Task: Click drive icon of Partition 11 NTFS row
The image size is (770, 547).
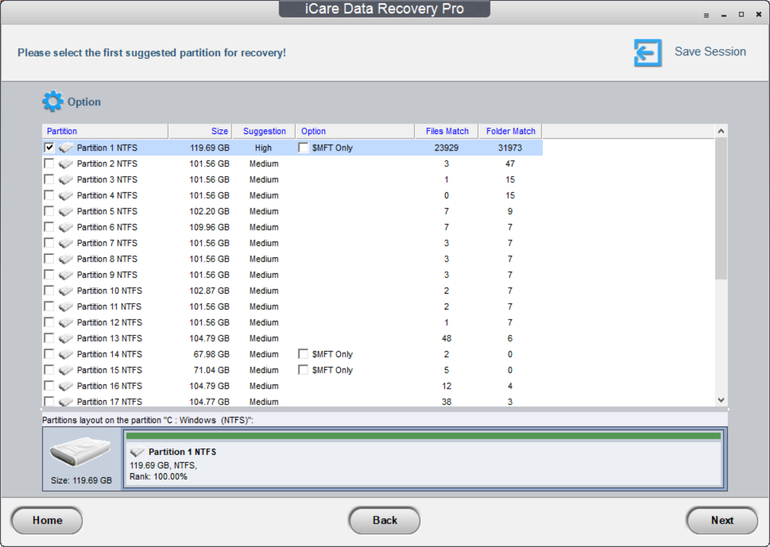Action: pyautogui.click(x=66, y=307)
